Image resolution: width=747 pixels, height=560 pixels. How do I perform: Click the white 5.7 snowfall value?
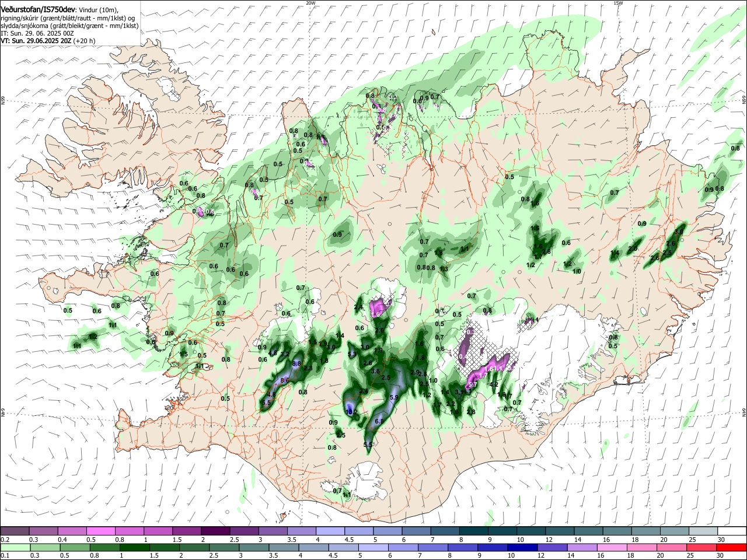click(x=473, y=384)
